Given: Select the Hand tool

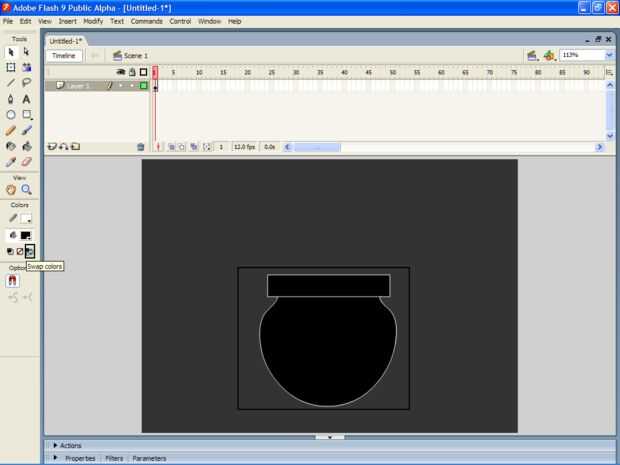Looking at the screenshot, I should pyautogui.click(x=11, y=190).
